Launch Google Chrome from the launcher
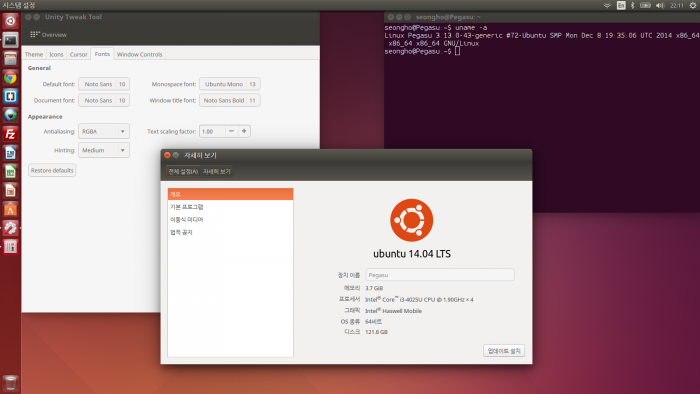Viewport: 700px width, 394px height. 10,78
